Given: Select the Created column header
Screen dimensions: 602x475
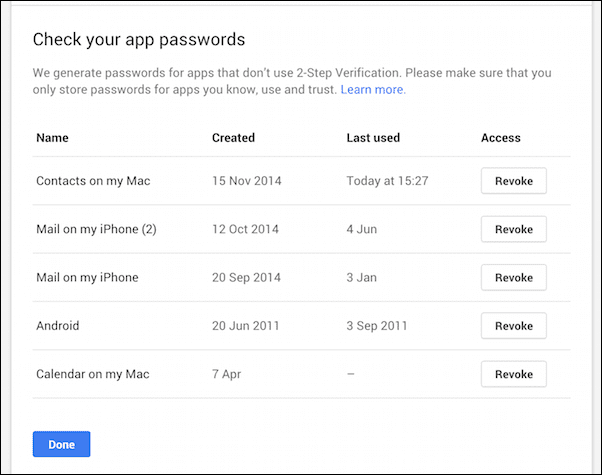Looking at the screenshot, I should [233, 137].
